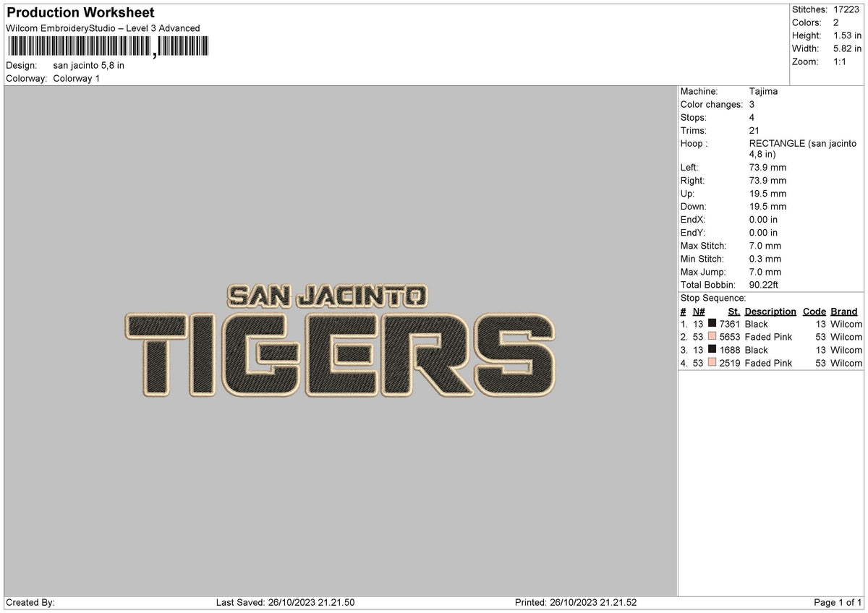Click the 'Down:' label
The width and height of the screenshot is (868, 613).
[x=693, y=206]
